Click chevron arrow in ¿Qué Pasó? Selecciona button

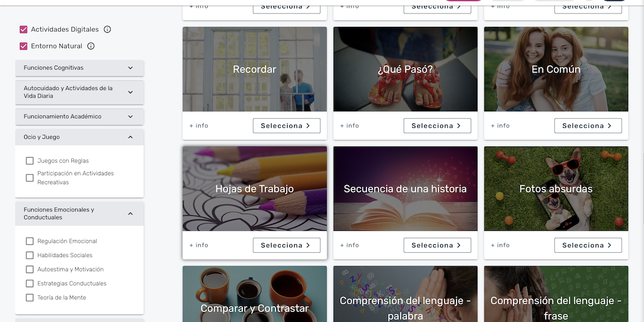click(x=459, y=126)
